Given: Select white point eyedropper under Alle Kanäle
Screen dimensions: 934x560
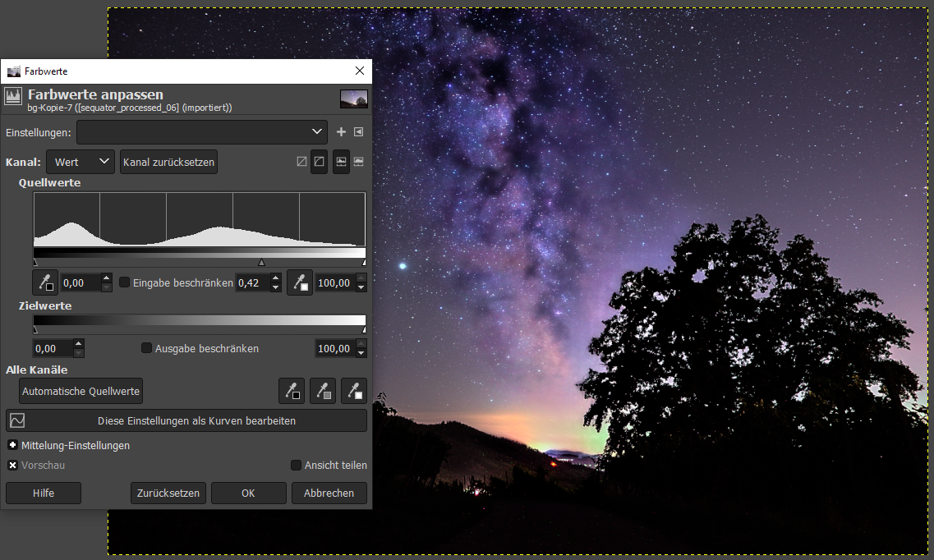Looking at the screenshot, I should (x=354, y=391).
